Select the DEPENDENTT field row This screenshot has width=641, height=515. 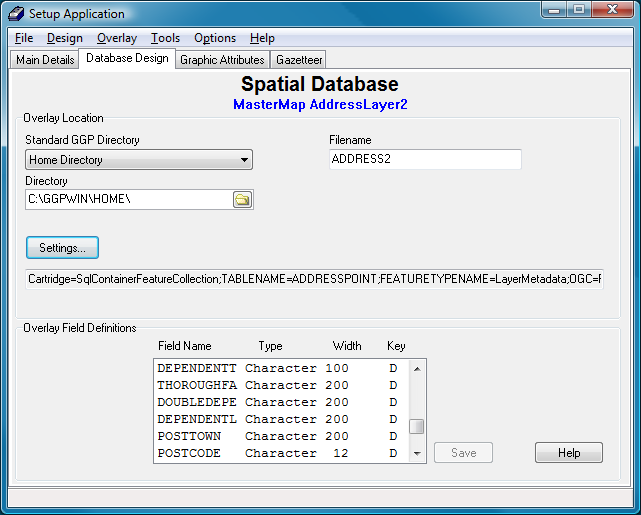point(281,368)
